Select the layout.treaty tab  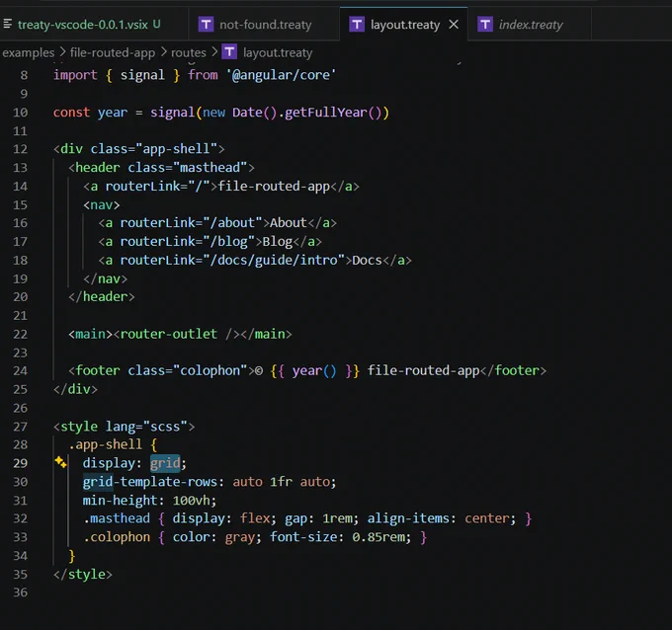pyautogui.click(x=404, y=25)
